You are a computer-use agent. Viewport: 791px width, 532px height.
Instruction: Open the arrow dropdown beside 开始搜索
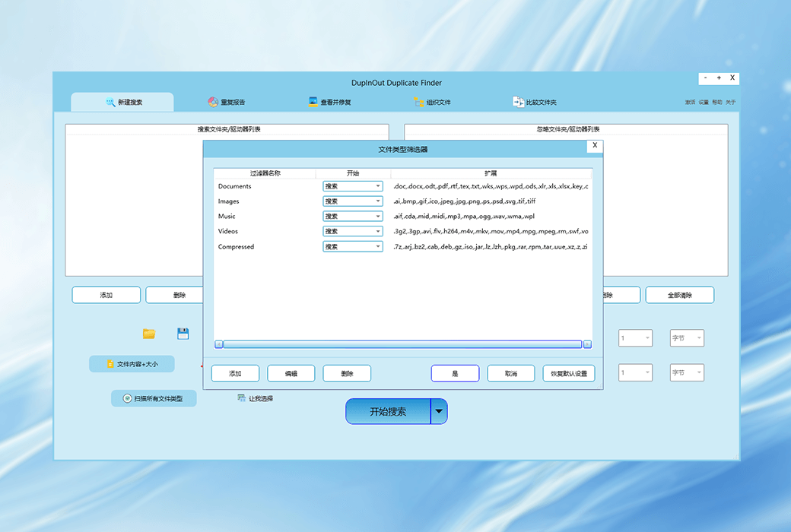tap(439, 411)
